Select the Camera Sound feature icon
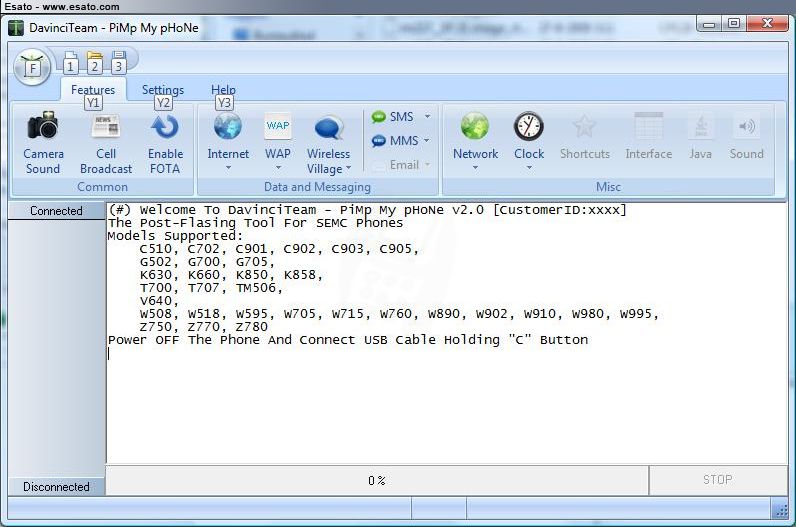Screen dimensions: 796x527 43,125
